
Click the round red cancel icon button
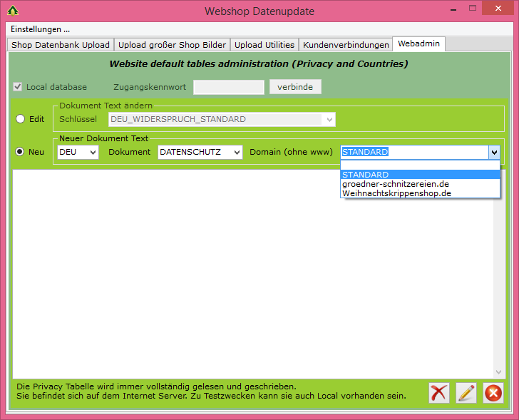[493, 392]
